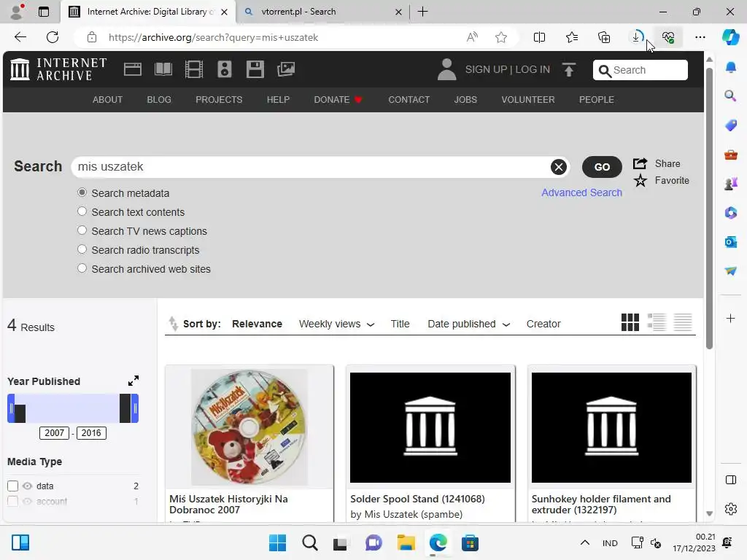
Task: Click the right handle of the year slider
Action: tap(135, 408)
